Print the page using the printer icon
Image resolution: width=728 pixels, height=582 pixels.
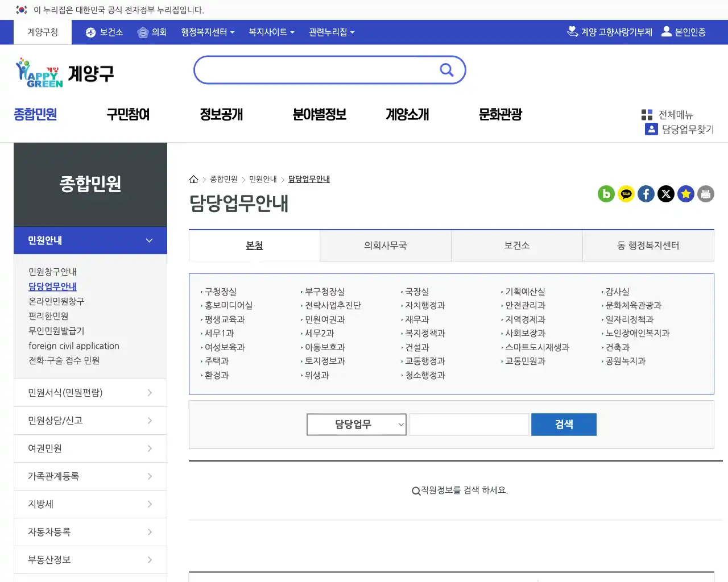706,194
